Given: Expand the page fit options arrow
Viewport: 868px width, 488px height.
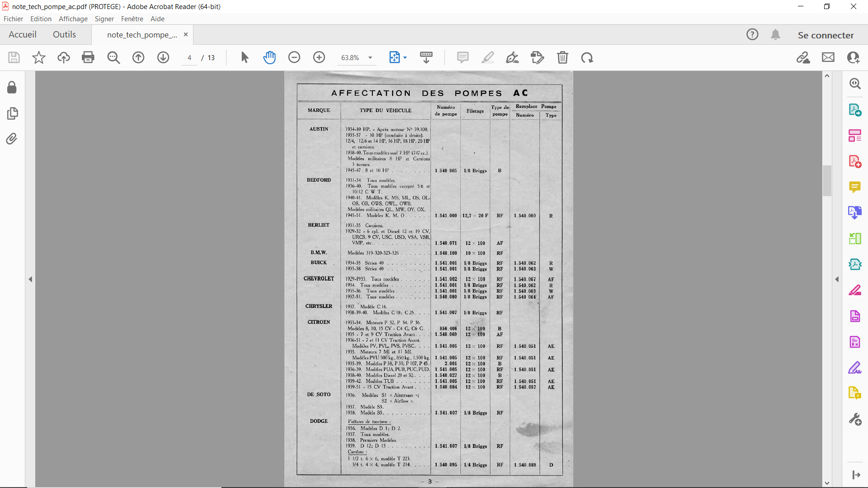Looking at the screenshot, I should 405,57.
